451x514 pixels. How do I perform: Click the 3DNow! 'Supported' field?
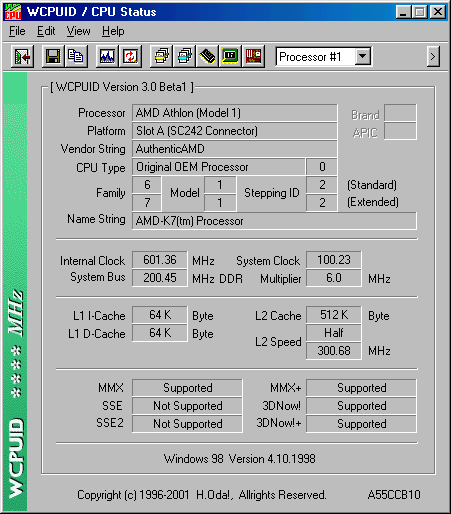[361, 406]
